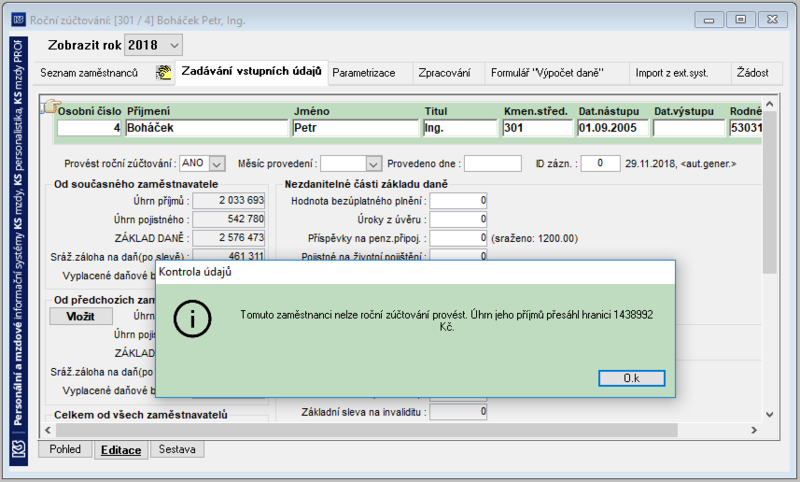Click the empty Dat.výstupu field
This screenshot has width=800, height=482.
click(689, 128)
